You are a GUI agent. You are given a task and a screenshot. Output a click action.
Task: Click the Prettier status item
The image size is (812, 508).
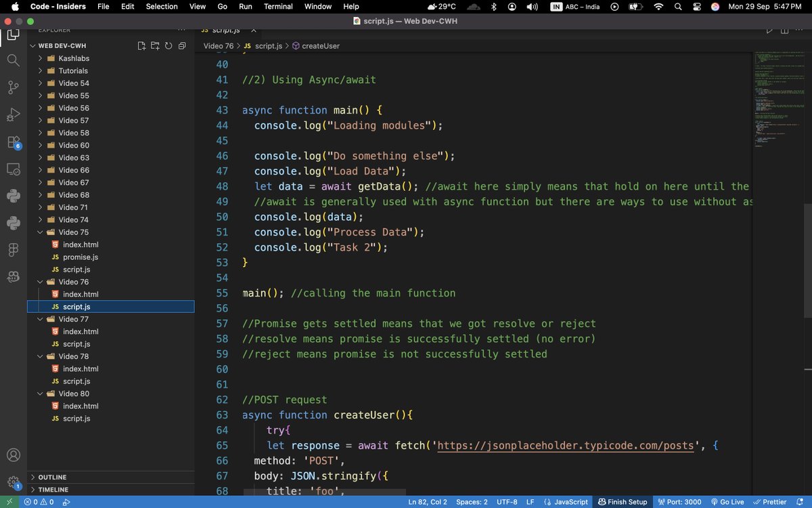tap(769, 502)
